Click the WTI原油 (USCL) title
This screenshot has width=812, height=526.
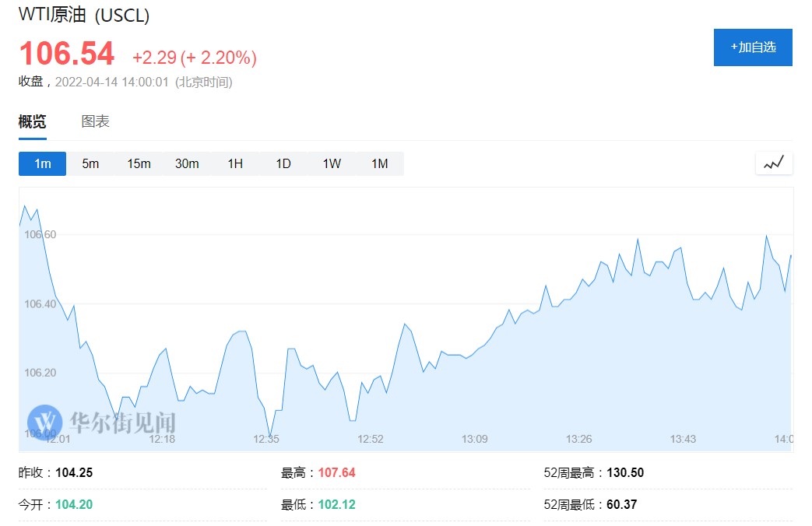pyautogui.click(x=84, y=15)
